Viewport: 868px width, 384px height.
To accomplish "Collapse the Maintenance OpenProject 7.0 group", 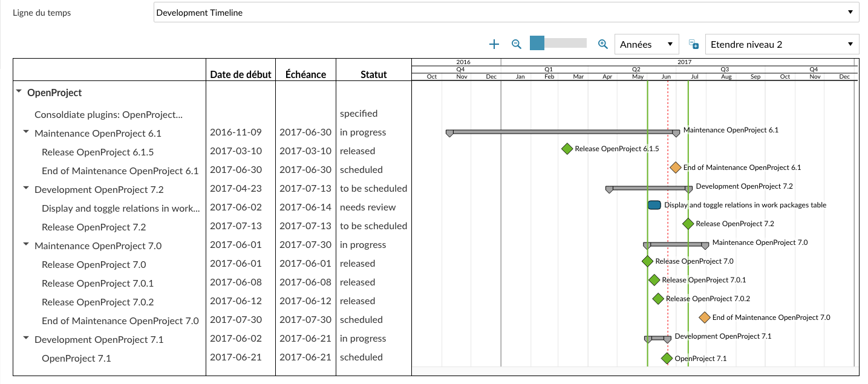I will (25, 243).
